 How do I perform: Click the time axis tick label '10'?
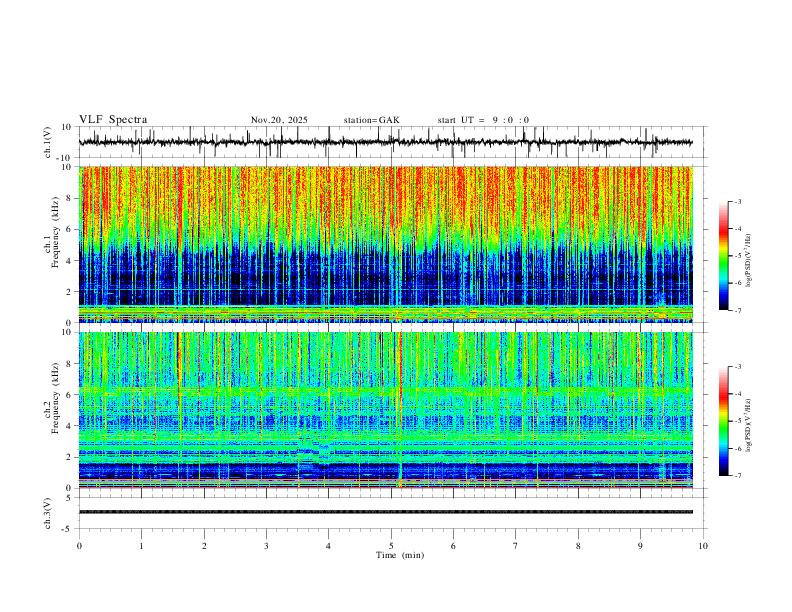703,546
